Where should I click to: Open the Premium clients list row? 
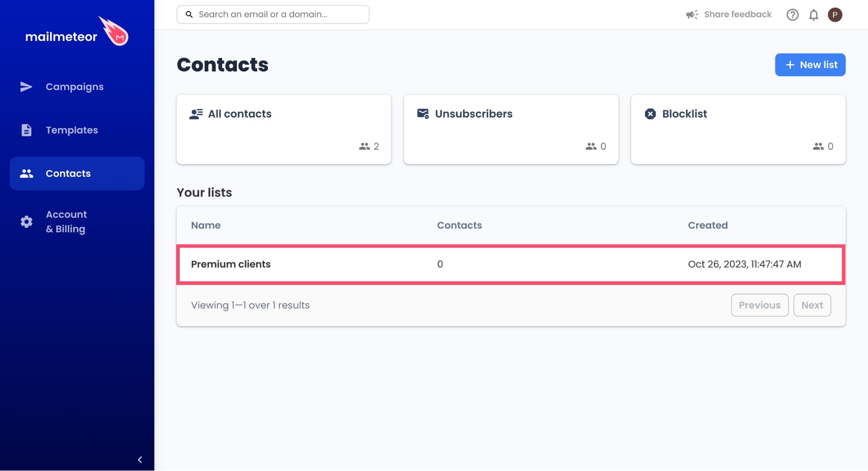[511, 264]
